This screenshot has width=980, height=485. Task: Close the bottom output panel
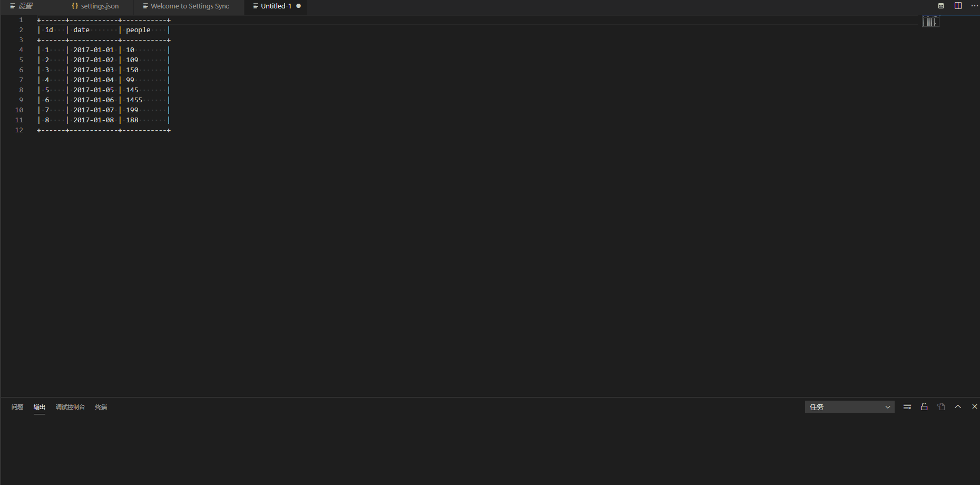point(974,407)
